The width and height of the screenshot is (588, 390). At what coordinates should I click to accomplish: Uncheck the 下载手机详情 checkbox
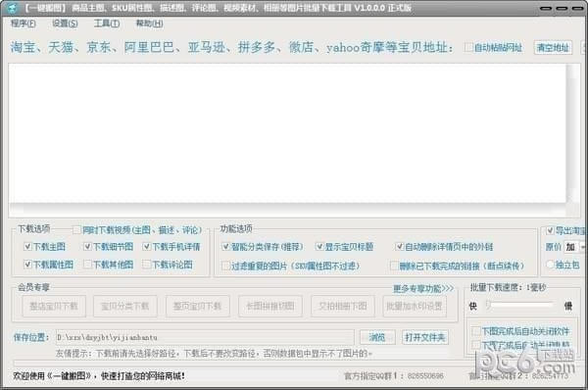pos(147,246)
